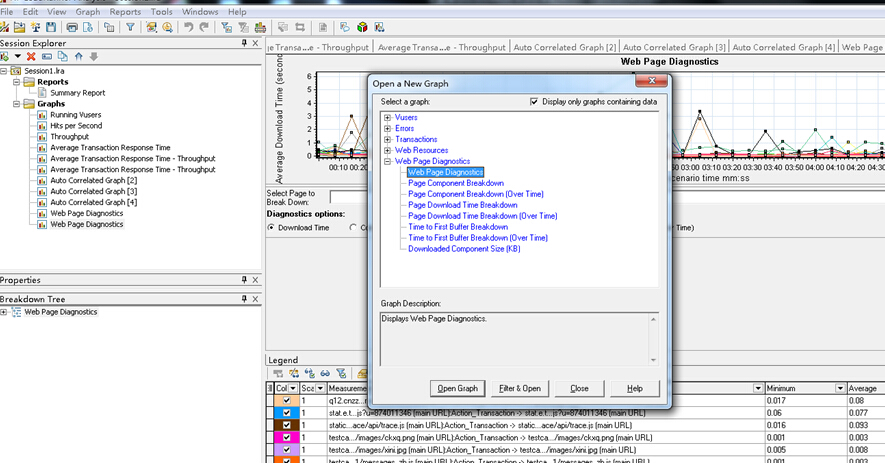Image resolution: width=885 pixels, height=465 pixels.
Task: Click the print icon in the toolbar
Action: pyautogui.click(x=72, y=27)
